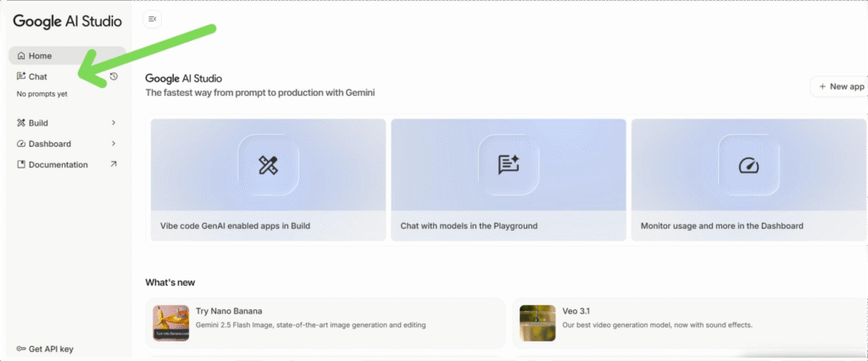Open "Chat with models in the Playground" card
The width and height of the screenshot is (868, 361).
pos(508,226)
